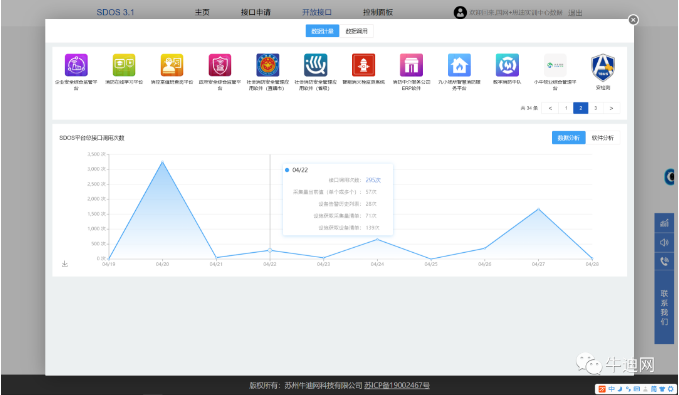Go to page 1 of app list
The width and height of the screenshot is (679, 395).
click(566, 108)
